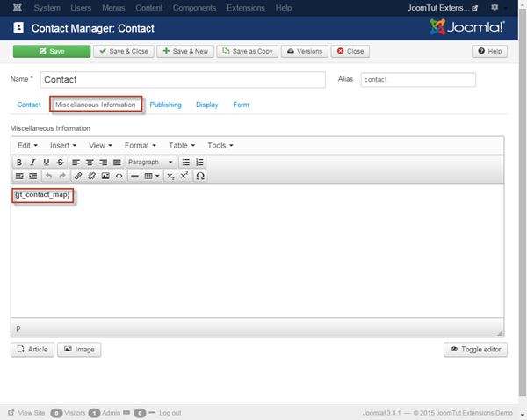527x420 pixels.
Task: Insert or edit a link
Action: click(78, 177)
